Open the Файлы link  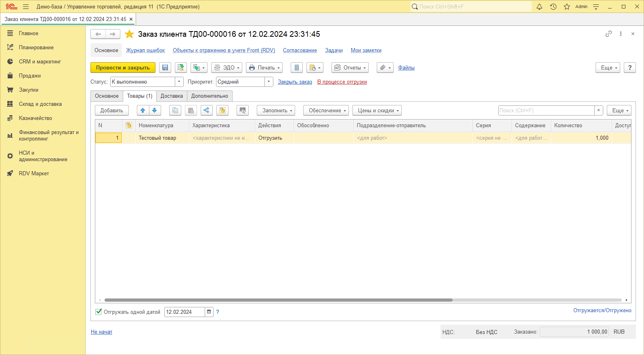[x=407, y=68]
